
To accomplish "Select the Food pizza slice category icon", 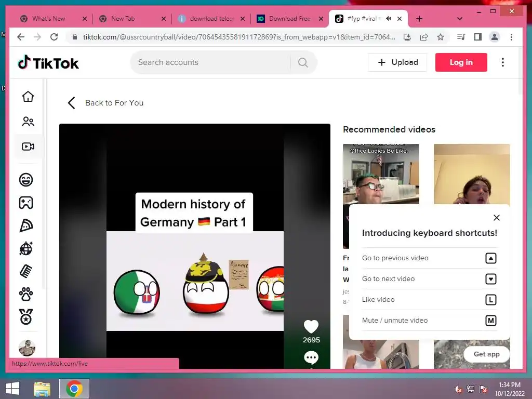I will (x=26, y=225).
